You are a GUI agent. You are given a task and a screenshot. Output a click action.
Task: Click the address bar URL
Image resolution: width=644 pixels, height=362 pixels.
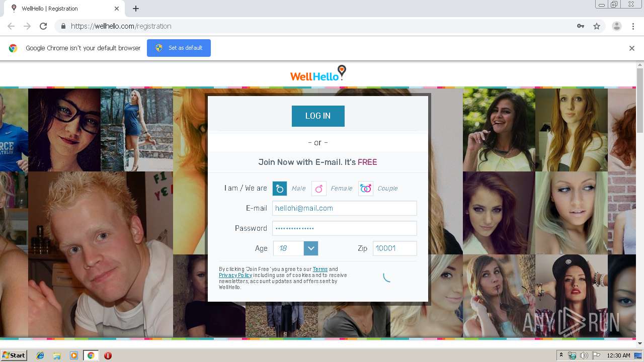pyautogui.click(x=121, y=26)
